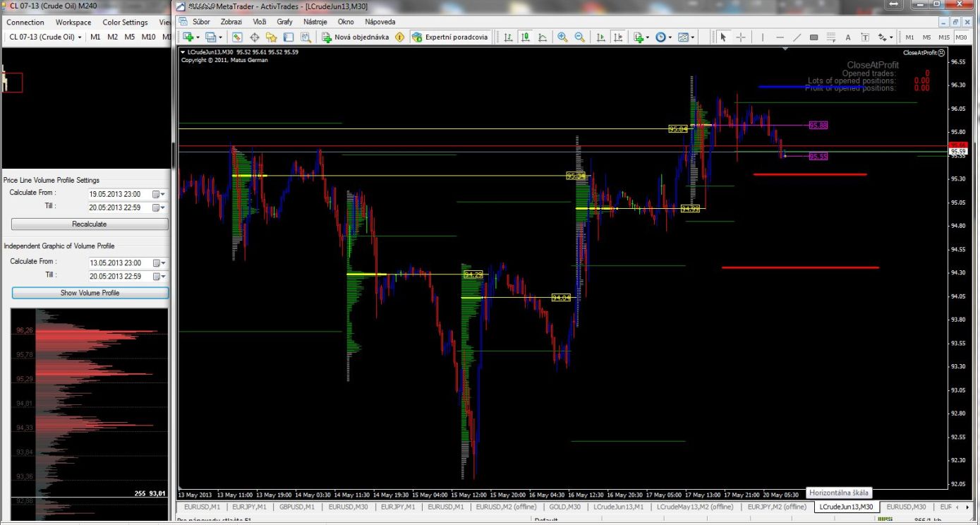This screenshot has height=525, width=980.
Task: Open the Grafy menu
Action: (284, 22)
